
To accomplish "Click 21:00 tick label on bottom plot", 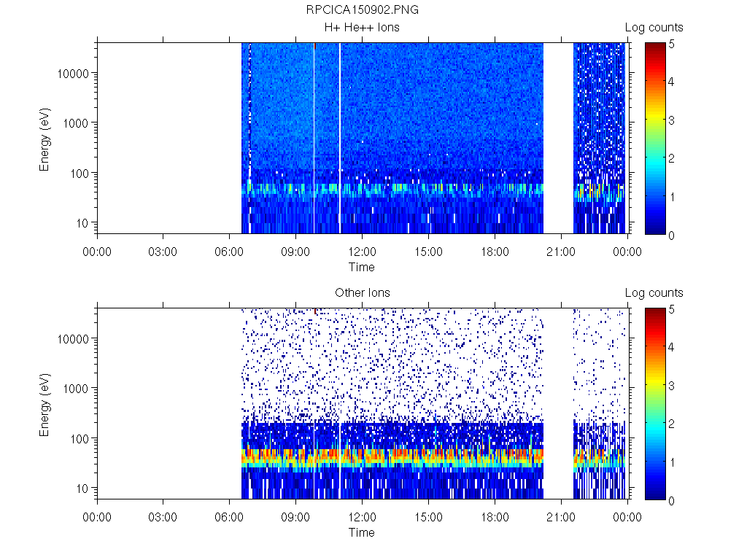I will coord(561,517).
